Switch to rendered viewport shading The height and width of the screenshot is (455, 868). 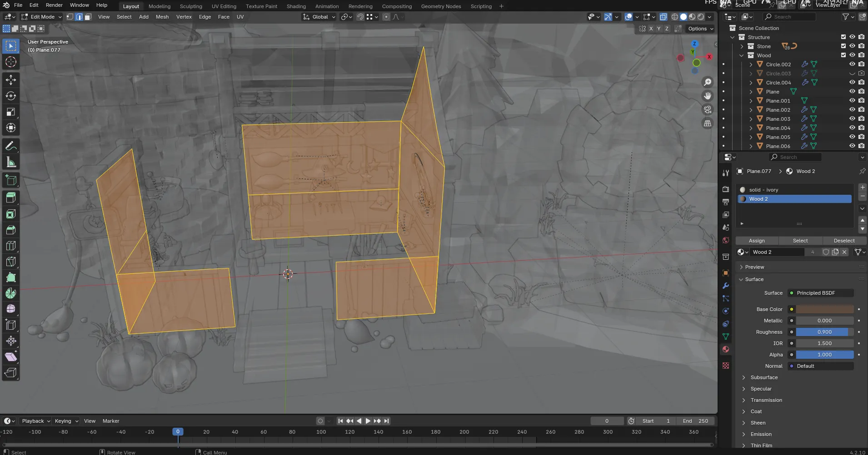point(701,17)
